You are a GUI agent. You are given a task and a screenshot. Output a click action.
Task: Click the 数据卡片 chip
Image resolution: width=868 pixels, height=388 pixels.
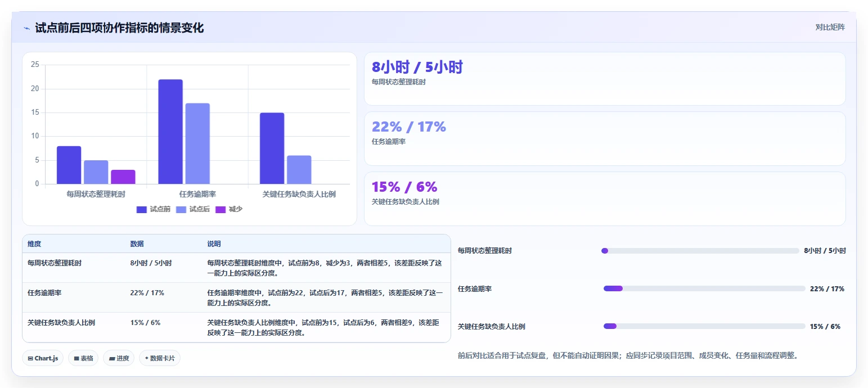[160, 358]
